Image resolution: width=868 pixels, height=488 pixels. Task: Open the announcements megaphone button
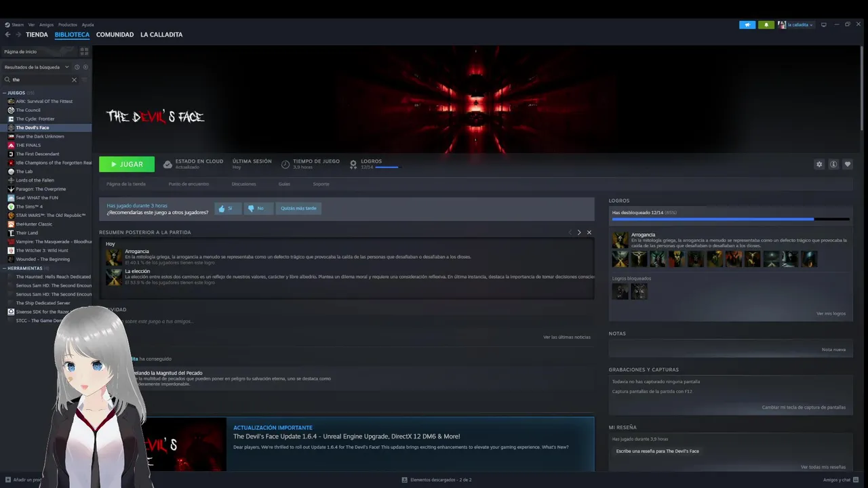747,25
